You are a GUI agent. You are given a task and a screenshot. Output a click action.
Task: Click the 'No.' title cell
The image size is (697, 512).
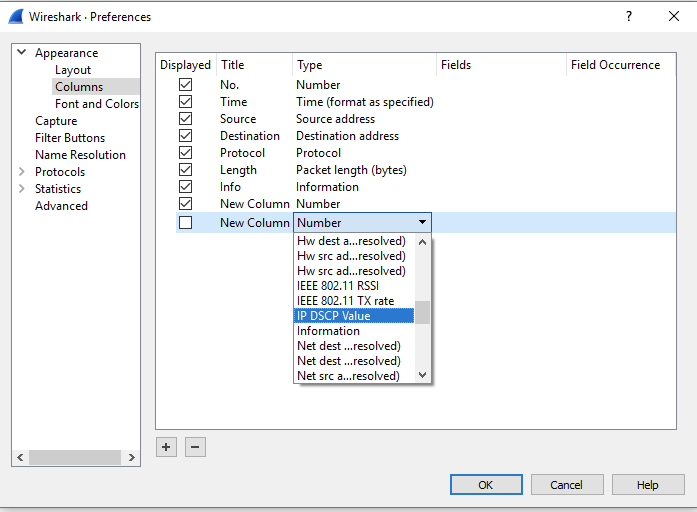click(229, 84)
